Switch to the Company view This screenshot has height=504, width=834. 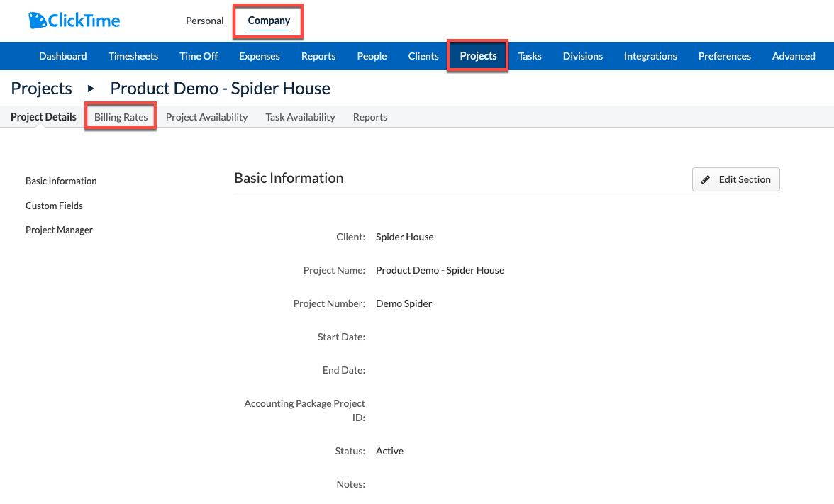point(269,21)
